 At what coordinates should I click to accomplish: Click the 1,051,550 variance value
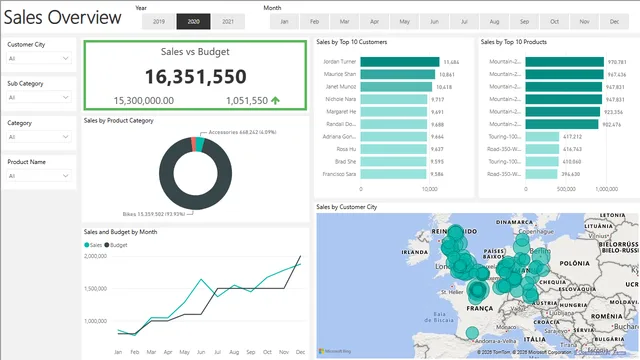(x=247, y=100)
